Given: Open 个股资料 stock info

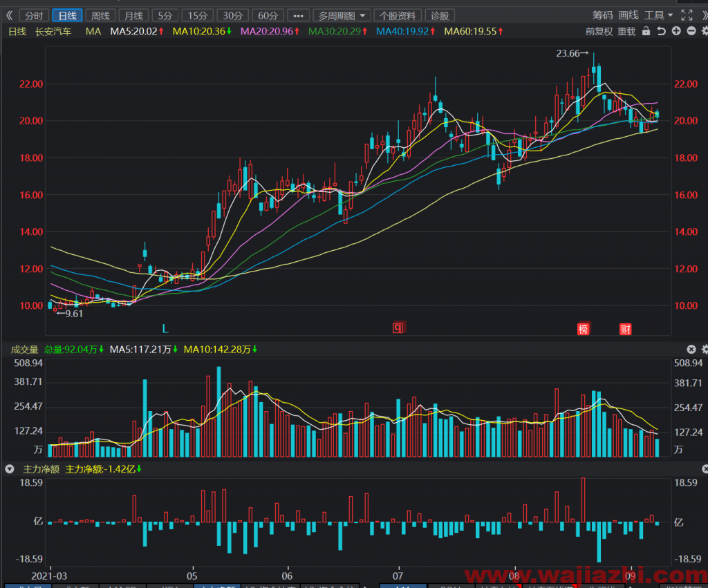Looking at the screenshot, I should pyautogui.click(x=398, y=16).
